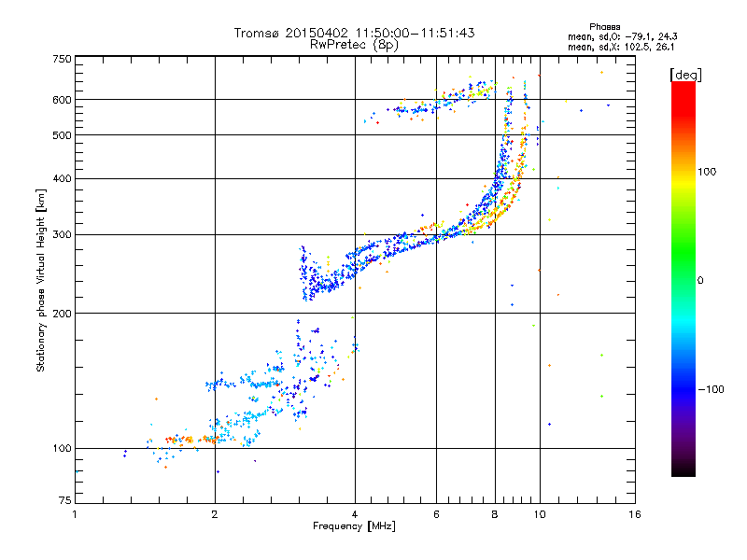Click the 'Frequency [MHz]' axis label
747x560 pixels.
[354, 526]
